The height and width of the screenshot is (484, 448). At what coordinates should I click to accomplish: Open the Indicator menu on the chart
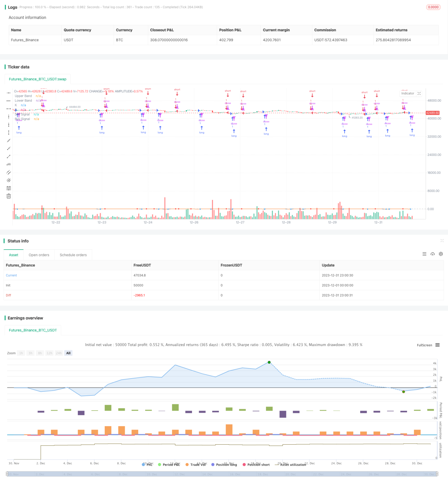pyautogui.click(x=408, y=93)
